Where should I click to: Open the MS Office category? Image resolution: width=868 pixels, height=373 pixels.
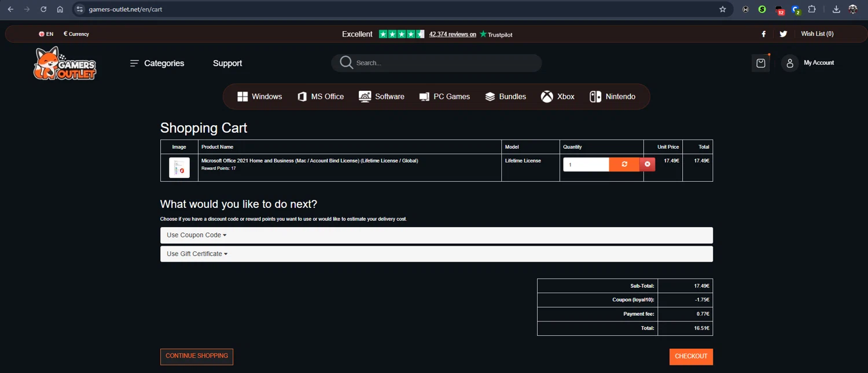(x=321, y=97)
